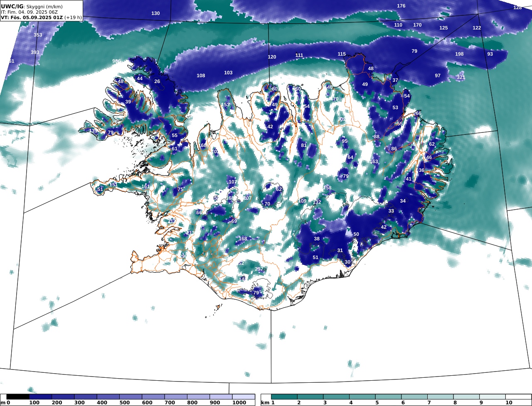
Task: Click the visibility value '81'
Action: [304, 145]
